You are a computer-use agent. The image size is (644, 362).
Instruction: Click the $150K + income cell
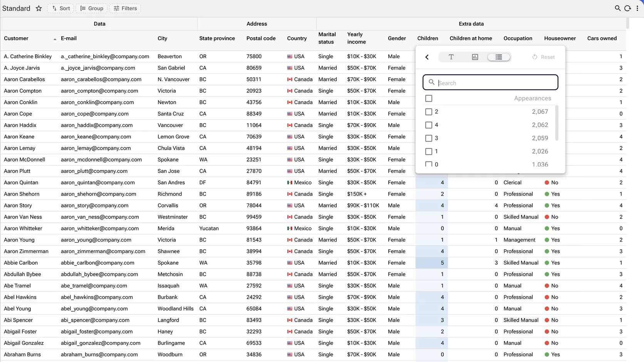click(x=357, y=194)
